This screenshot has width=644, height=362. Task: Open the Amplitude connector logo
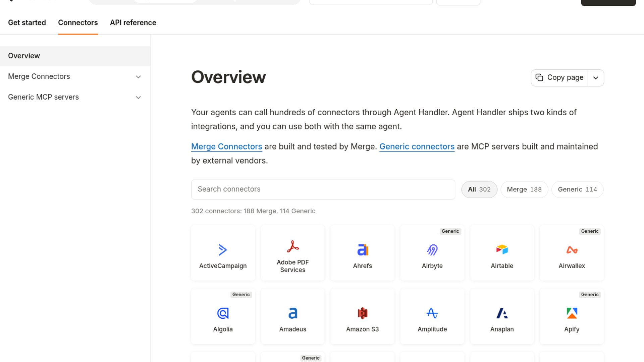(x=432, y=313)
